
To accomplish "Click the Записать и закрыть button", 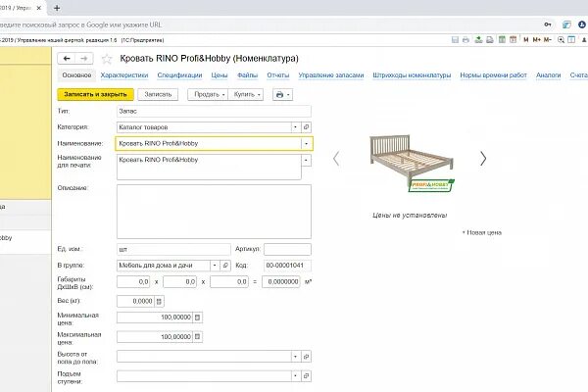I will (x=95, y=94).
